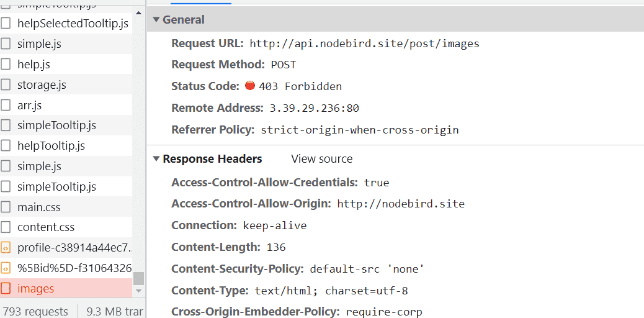Click the red icon beside failed images request
Screen dimensions: 644x318
[x=6, y=288]
